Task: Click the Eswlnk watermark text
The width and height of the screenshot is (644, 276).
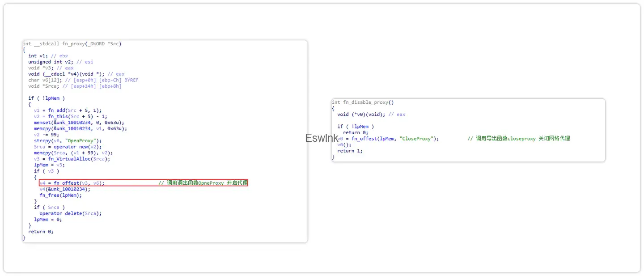Action: click(322, 138)
